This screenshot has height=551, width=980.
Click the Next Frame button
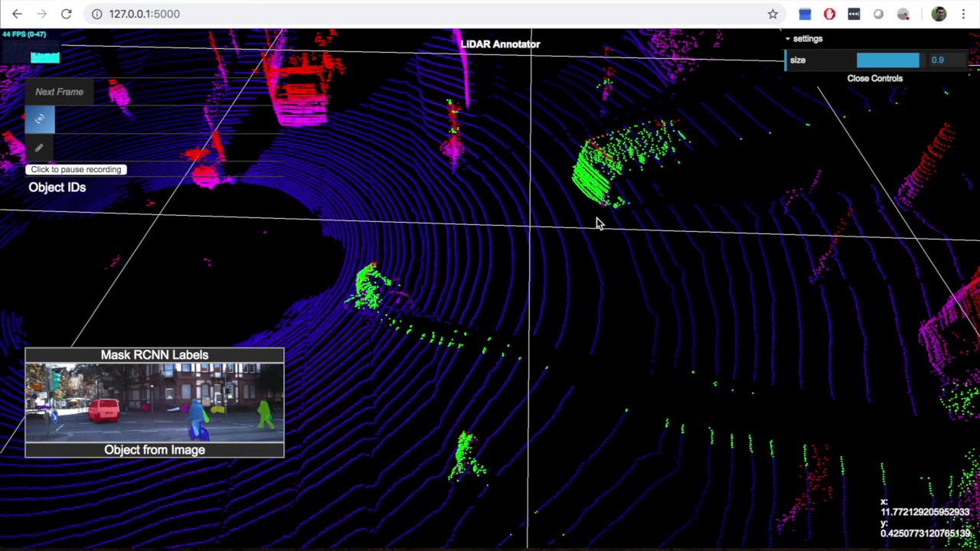[59, 92]
